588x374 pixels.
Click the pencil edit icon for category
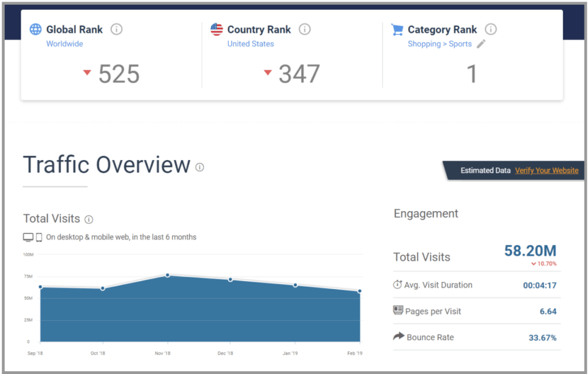point(481,44)
